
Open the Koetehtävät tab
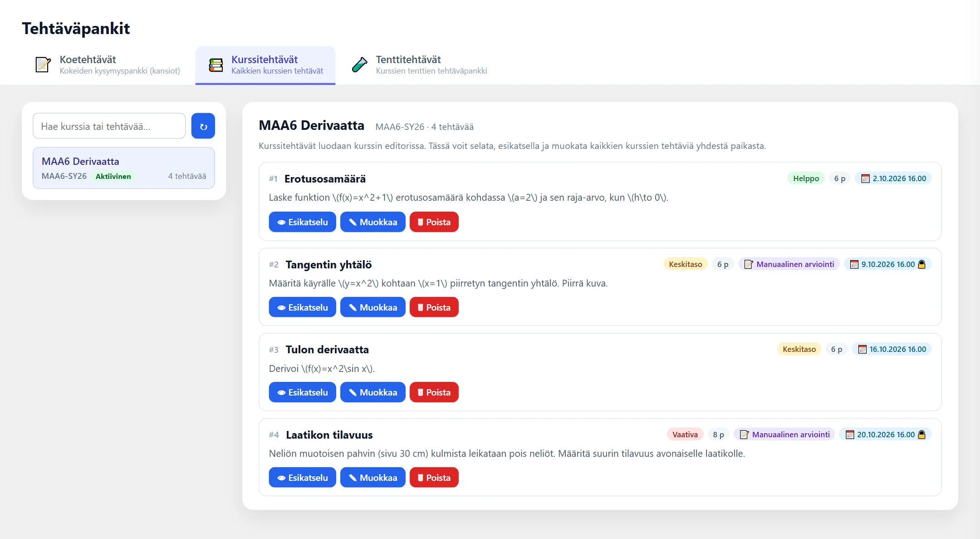pyautogui.click(x=108, y=65)
